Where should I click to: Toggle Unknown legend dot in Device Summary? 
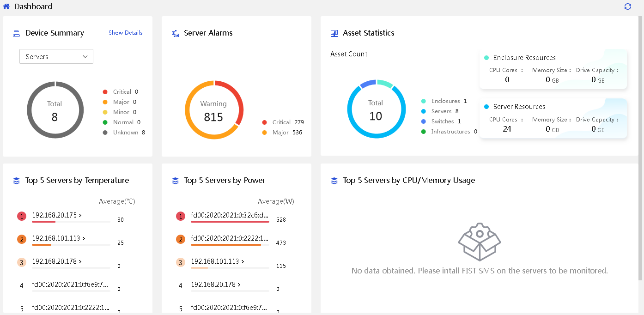click(x=105, y=133)
